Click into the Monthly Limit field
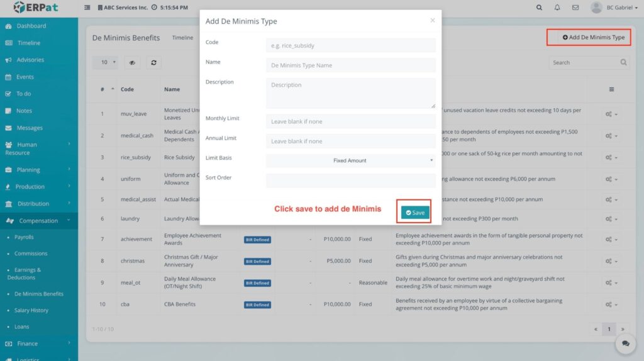This screenshot has width=644, height=361. click(350, 121)
